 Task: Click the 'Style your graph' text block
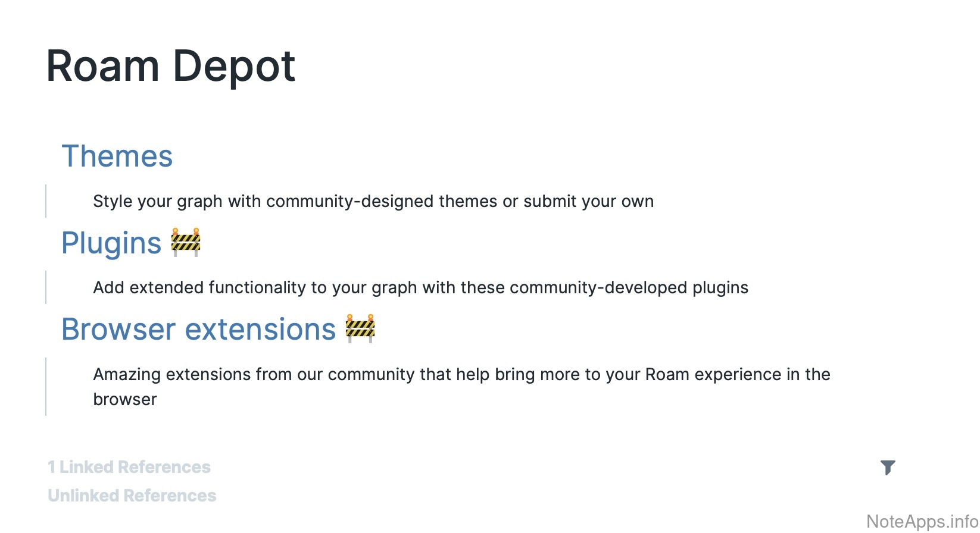373,202
